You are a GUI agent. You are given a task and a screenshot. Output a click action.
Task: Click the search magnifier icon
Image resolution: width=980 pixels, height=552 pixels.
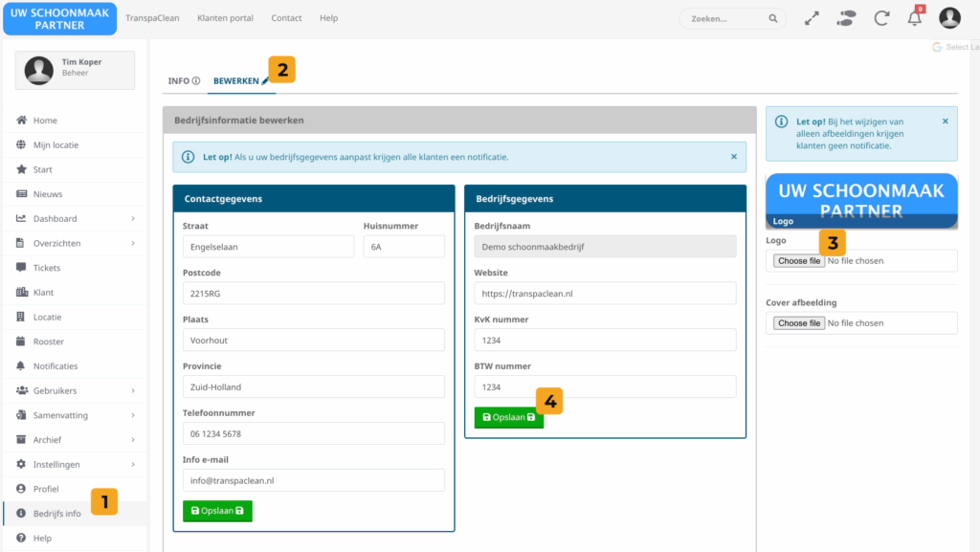click(x=772, y=18)
